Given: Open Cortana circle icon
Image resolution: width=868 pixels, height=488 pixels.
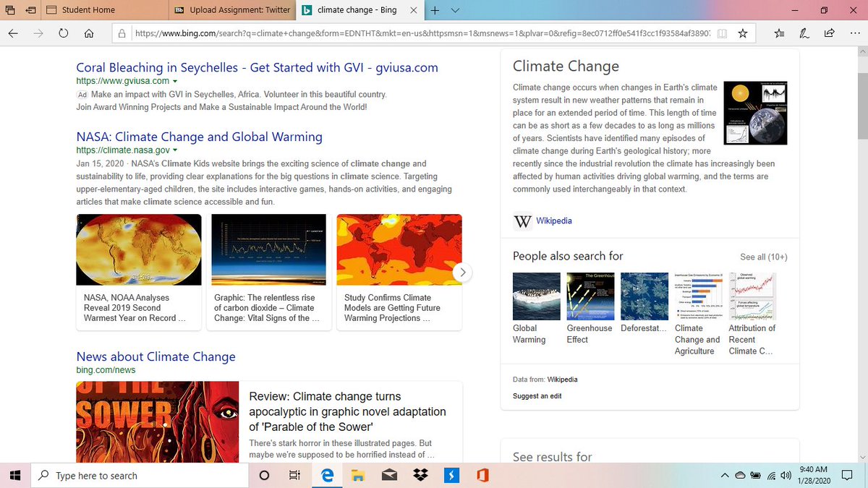Looking at the screenshot, I should (264, 475).
